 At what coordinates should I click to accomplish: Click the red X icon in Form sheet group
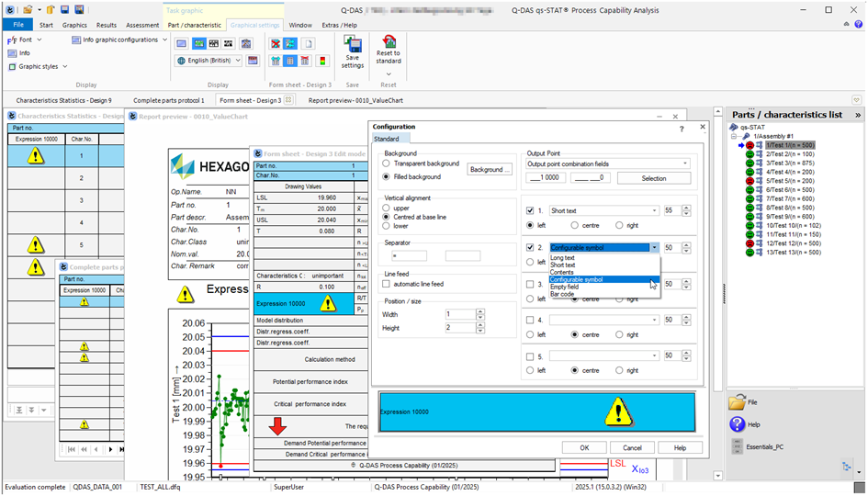[x=276, y=44]
